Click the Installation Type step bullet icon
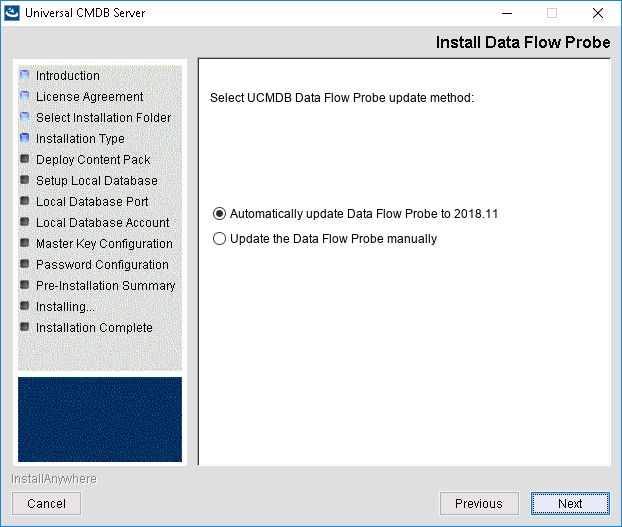Viewport: 622px width, 527px height. pos(25,138)
